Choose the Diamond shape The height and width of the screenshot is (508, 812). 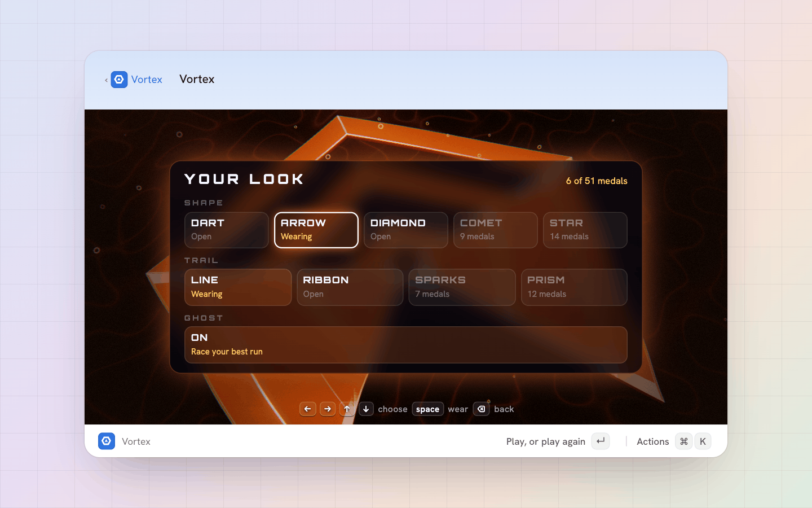click(x=406, y=230)
